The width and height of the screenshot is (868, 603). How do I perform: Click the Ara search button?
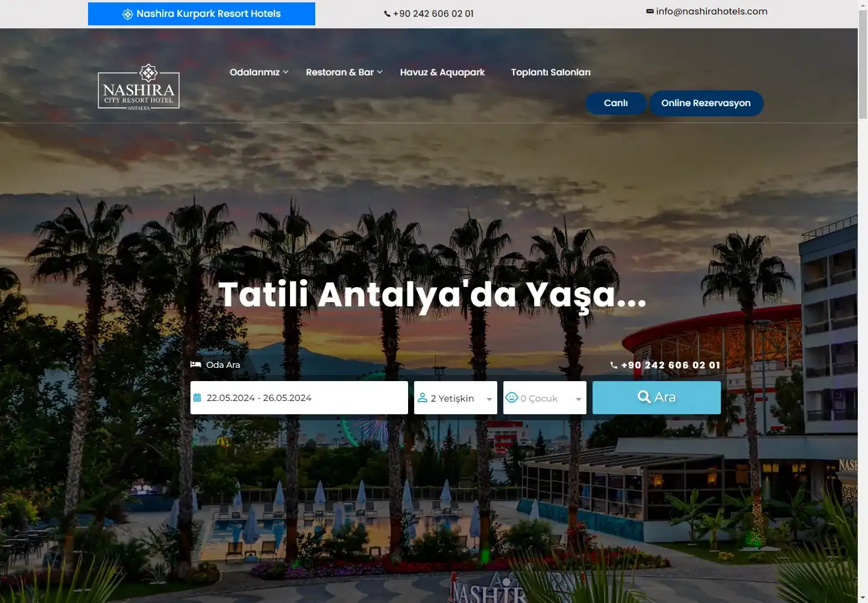[656, 397]
